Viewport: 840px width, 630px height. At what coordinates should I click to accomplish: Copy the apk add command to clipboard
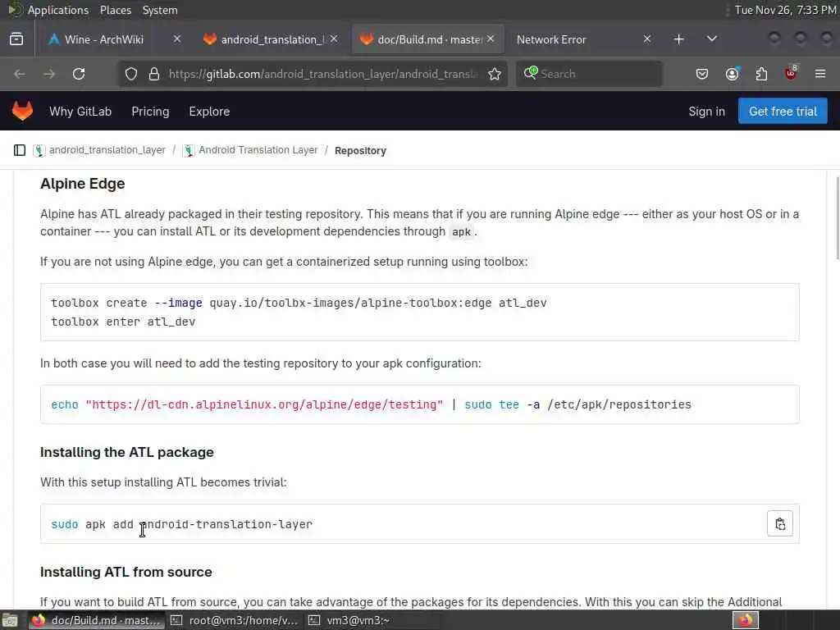point(780,523)
